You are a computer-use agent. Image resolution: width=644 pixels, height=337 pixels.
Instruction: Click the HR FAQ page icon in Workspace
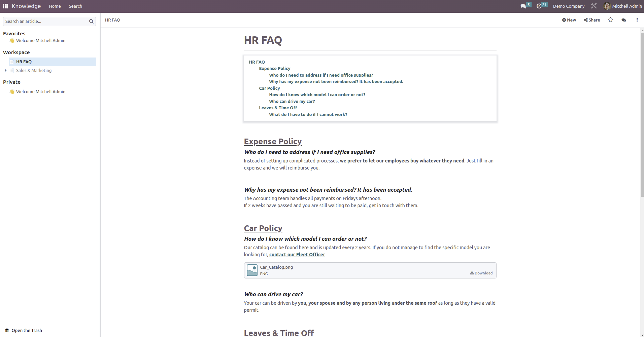(12, 62)
